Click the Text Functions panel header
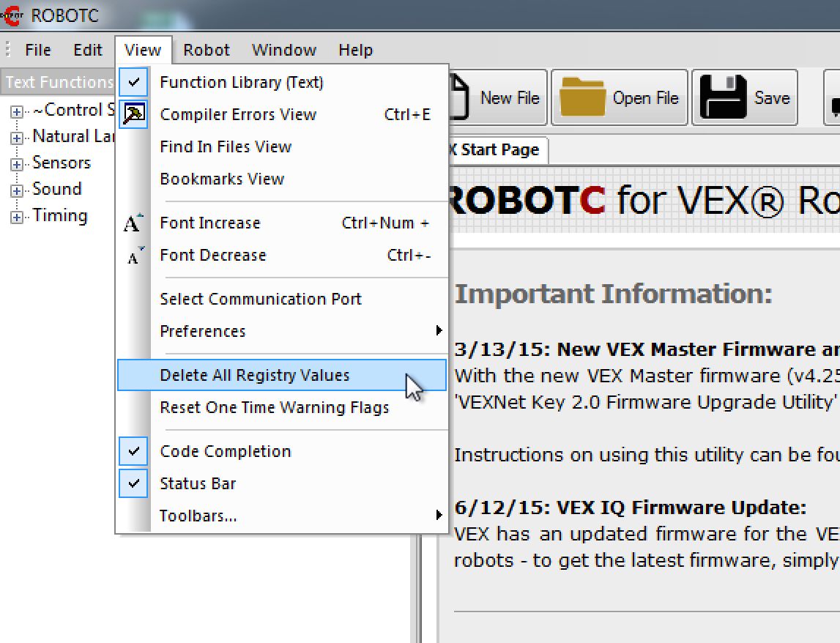The image size is (840, 643). coord(58,82)
